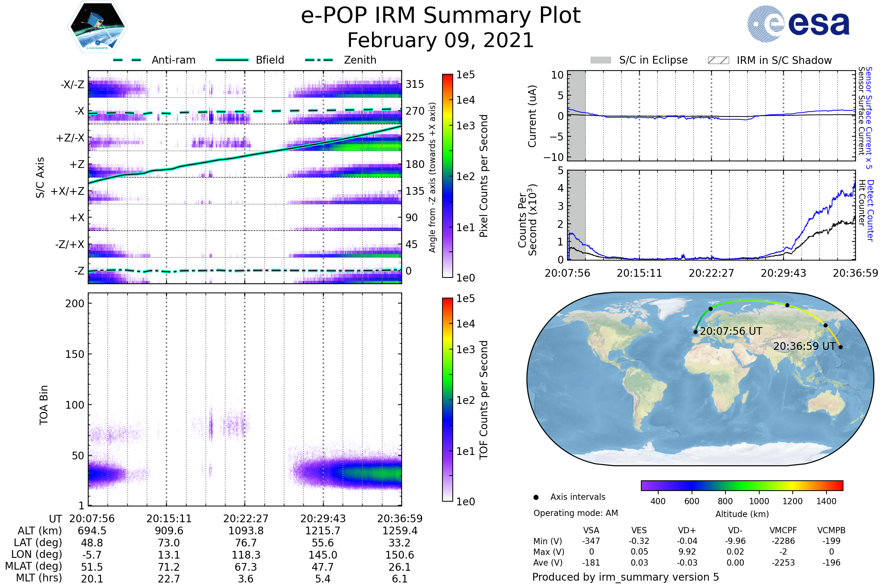Click the Operating mode: AM label
The image size is (882, 588).
coord(576,513)
